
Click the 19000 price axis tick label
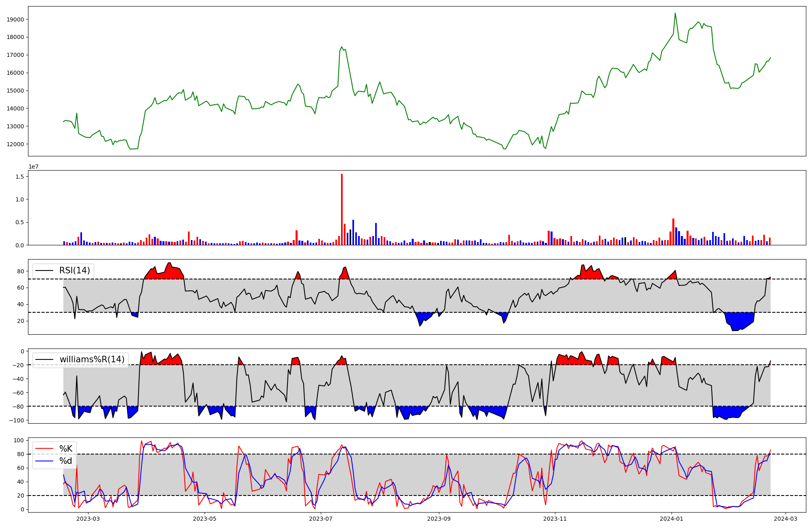tap(15, 19)
